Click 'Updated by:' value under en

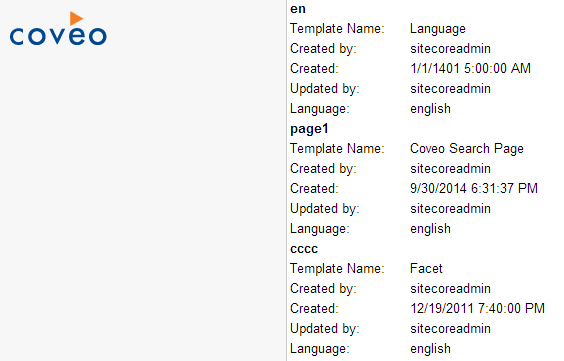(x=450, y=88)
